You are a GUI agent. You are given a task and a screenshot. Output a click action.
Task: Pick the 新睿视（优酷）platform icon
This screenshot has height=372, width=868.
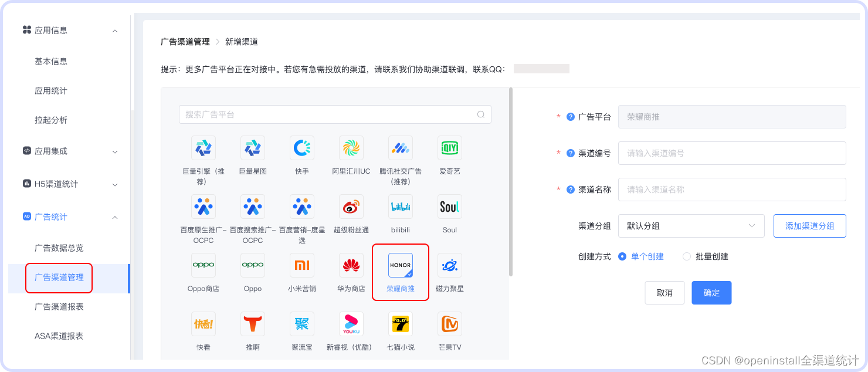[351, 324]
